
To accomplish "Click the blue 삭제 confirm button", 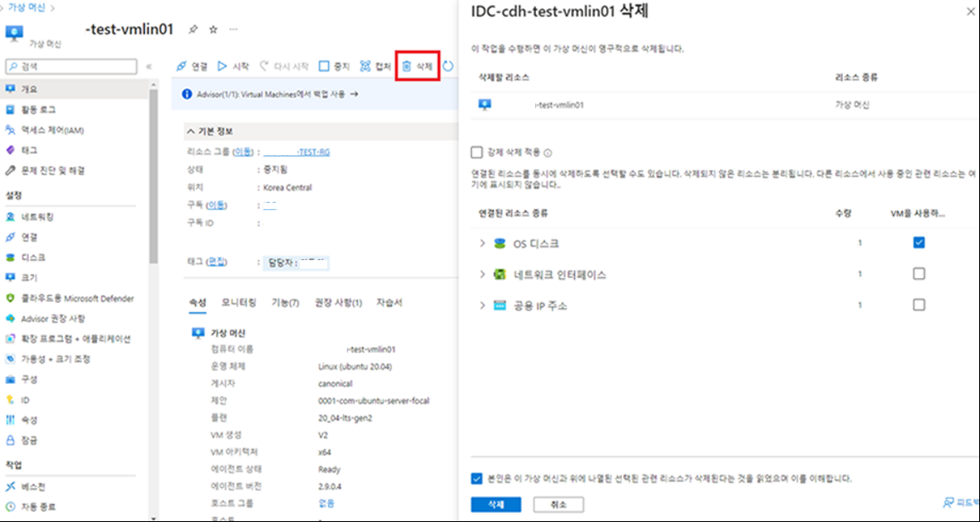I will [x=496, y=504].
